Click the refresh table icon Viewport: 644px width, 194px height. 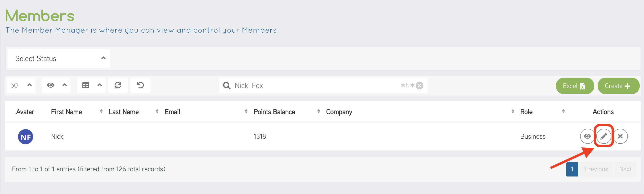point(118,85)
